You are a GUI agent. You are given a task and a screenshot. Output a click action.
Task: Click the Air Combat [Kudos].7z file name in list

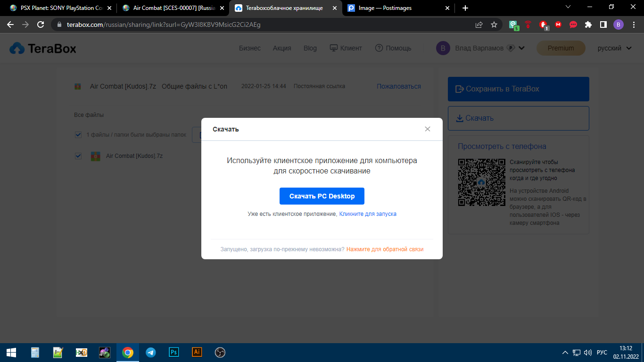(x=134, y=156)
